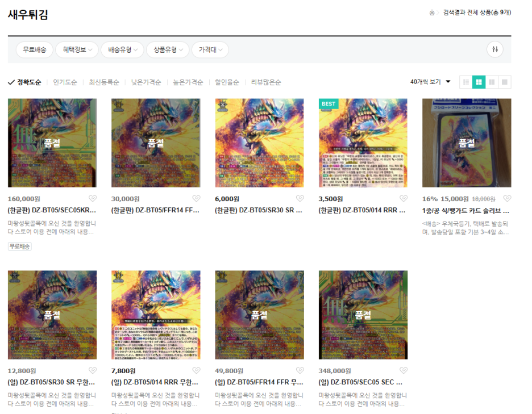Sort by 할인율순
The height and width of the screenshot is (414, 532).
227,82
